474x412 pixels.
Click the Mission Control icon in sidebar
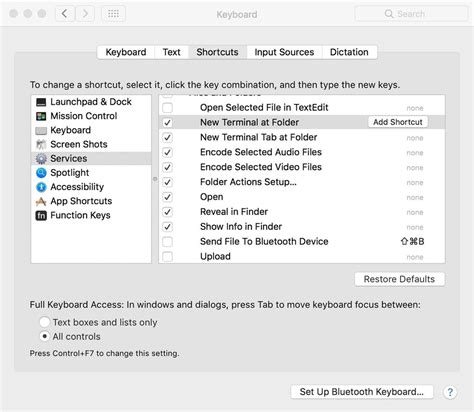point(41,116)
